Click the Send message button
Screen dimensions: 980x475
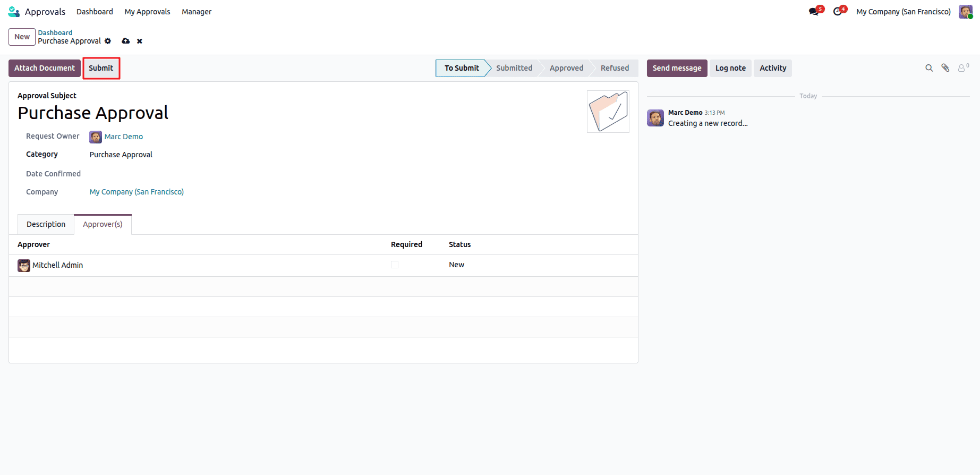pos(677,68)
